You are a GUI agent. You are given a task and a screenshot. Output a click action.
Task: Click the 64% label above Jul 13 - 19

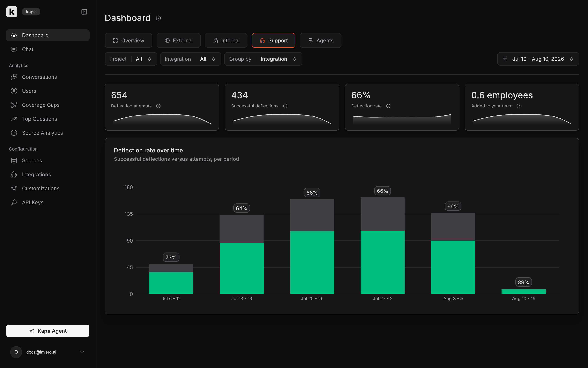241,208
